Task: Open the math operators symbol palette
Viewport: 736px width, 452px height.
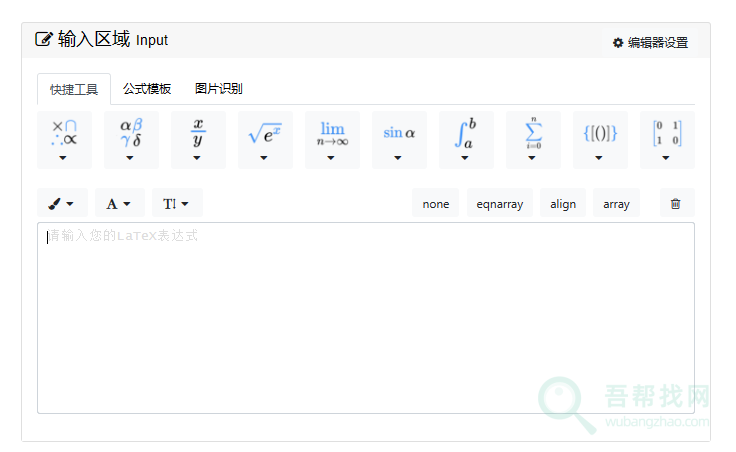Action: (64, 140)
